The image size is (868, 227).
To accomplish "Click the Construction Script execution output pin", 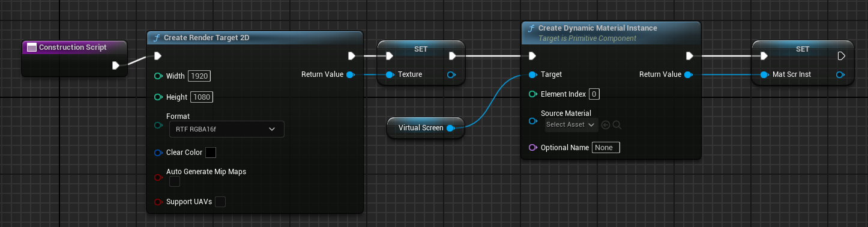I will (x=116, y=65).
